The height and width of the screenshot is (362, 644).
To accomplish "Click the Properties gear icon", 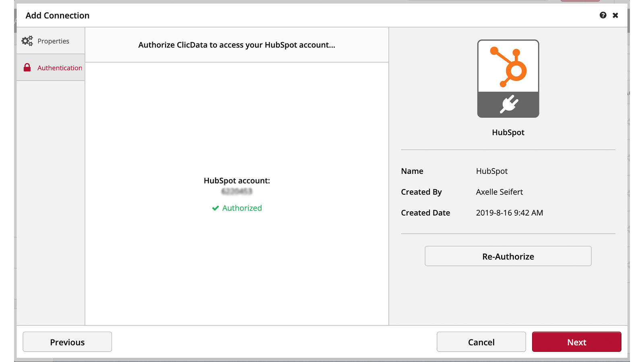I will click(x=27, y=41).
